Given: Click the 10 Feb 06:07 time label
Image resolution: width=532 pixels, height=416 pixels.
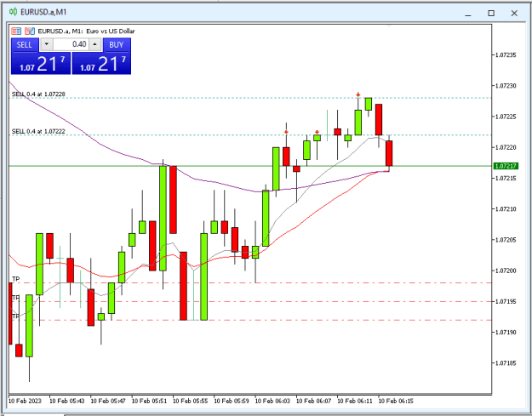Looking at the screenshot, I should click(313, 401).
